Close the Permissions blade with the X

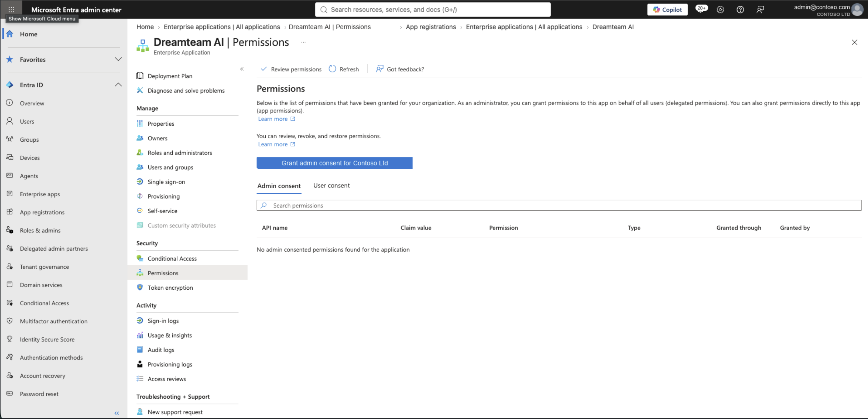coord(854,42)
